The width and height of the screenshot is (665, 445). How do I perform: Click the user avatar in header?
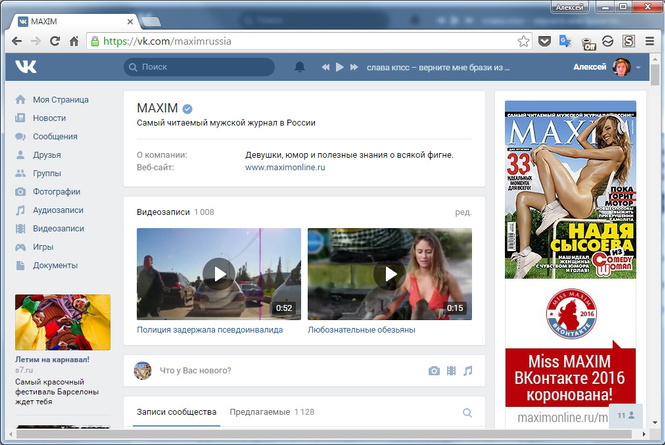[x=622, y=67]
